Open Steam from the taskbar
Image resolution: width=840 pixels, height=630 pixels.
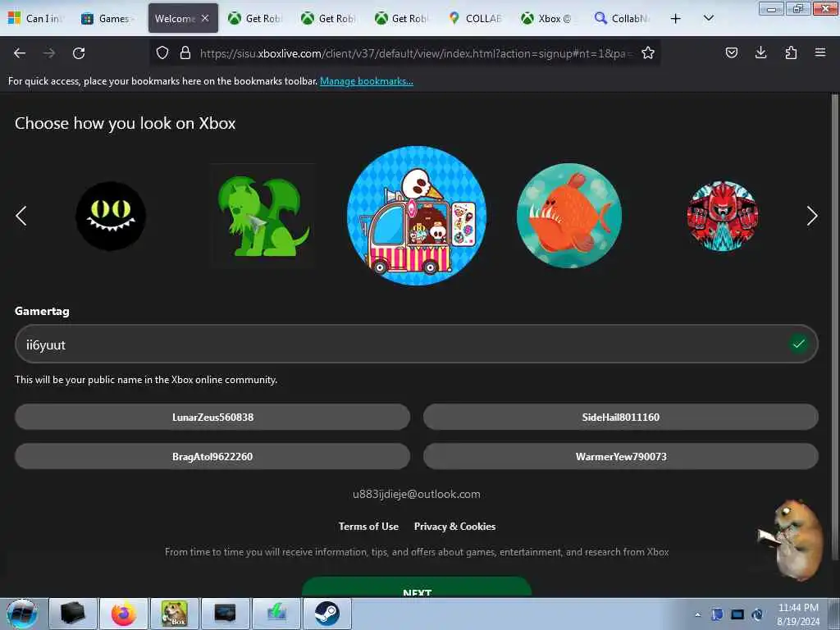(326, 614)
